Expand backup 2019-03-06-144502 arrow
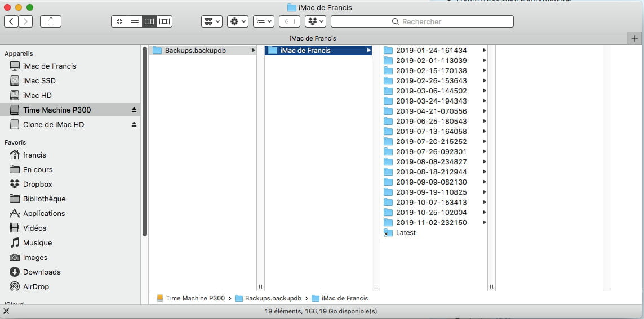Image resolution: width=644 pixels, height=319 pixels. point(484,91)
